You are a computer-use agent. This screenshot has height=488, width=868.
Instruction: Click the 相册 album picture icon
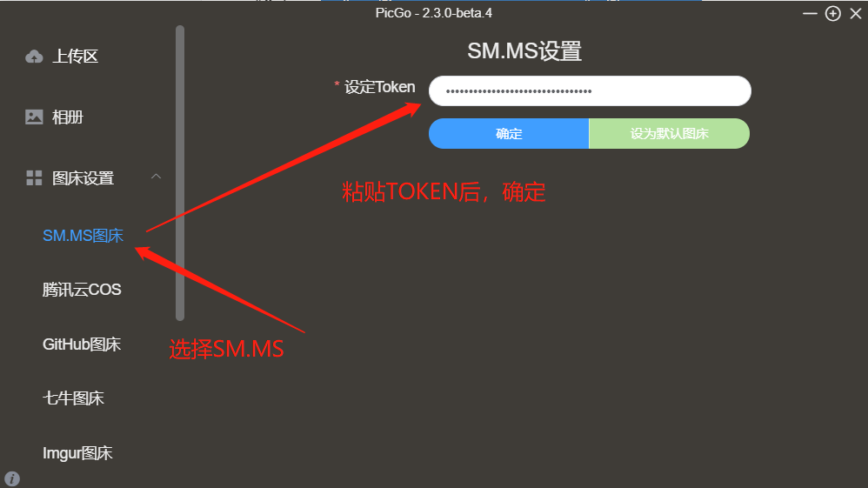pos(34,117)
